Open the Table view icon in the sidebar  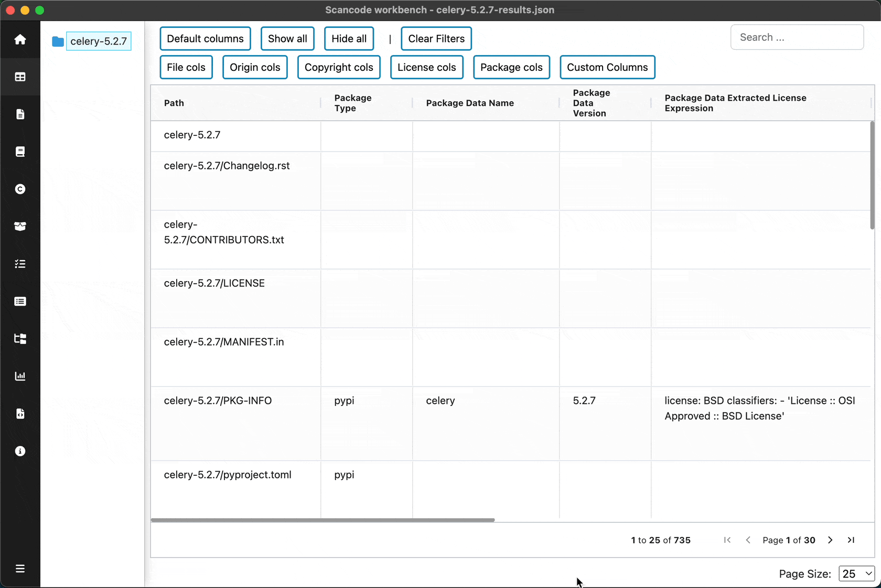(x=20, y=77)
